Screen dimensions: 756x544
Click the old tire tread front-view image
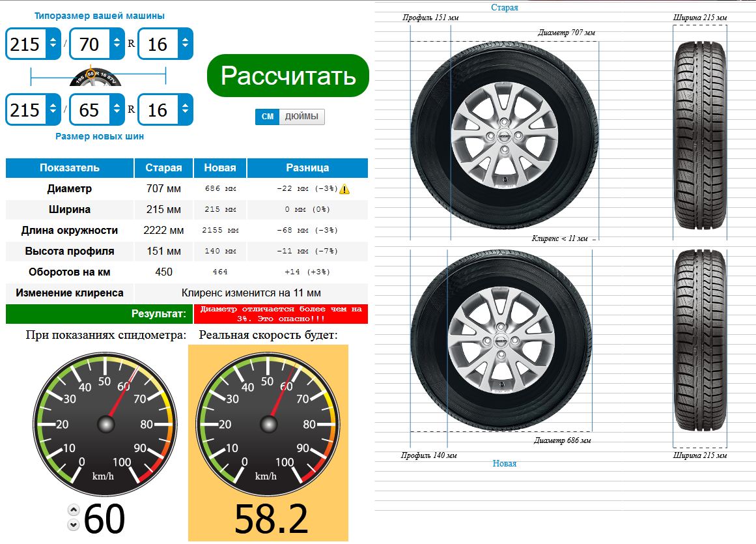[x=699, y=134]
